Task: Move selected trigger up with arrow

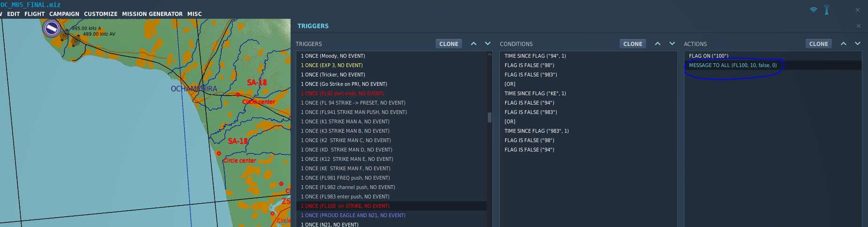Action: (x=474, y=44)
